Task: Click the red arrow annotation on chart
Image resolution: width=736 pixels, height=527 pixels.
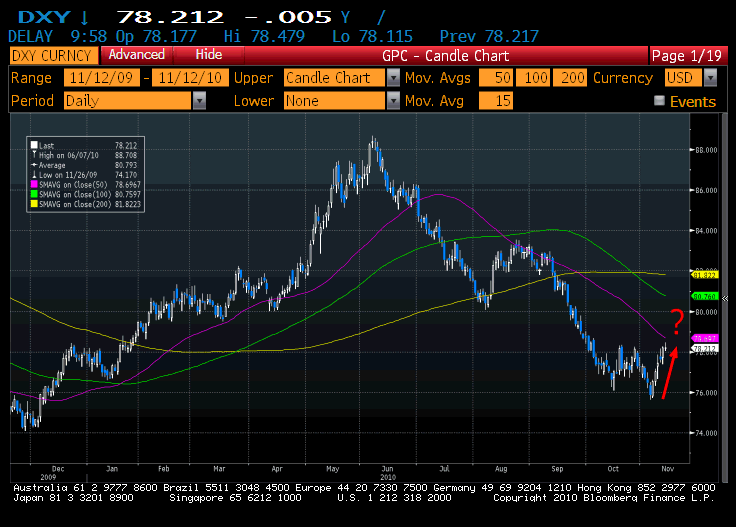Action: tap(669, 364)
